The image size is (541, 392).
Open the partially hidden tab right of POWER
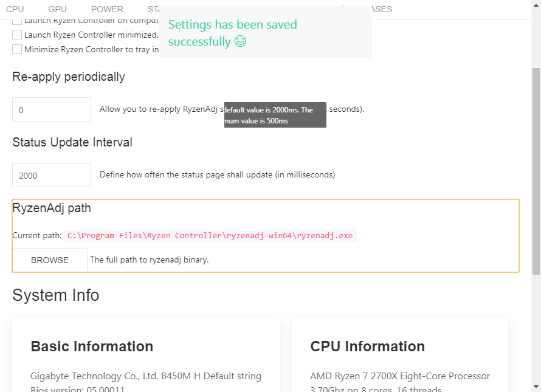tap(153, 9)
